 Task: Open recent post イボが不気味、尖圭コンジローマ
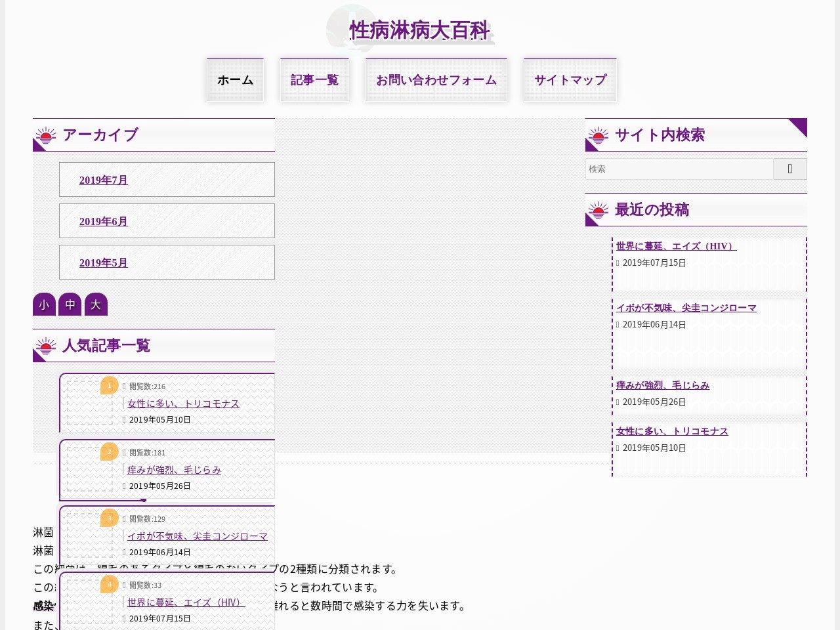tap(686, 308)
